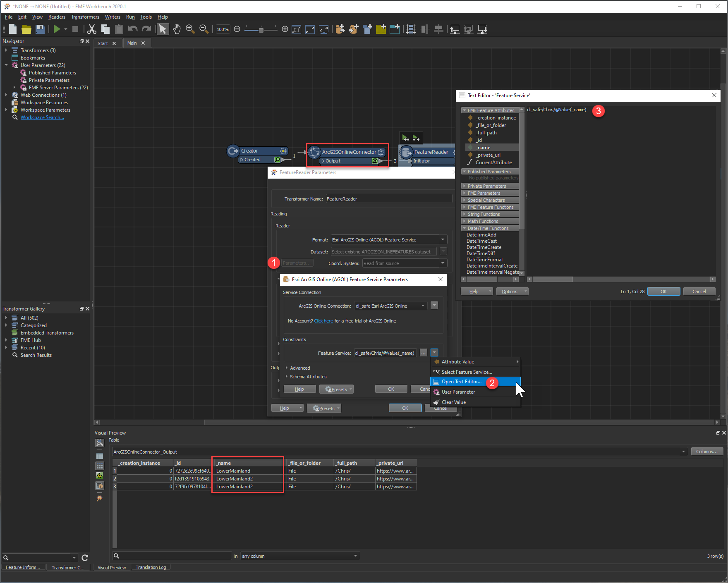Viewport: 728px width, 583px height.
Task: Click the Zoom Out magnifier icon
Action: [204, 29]
